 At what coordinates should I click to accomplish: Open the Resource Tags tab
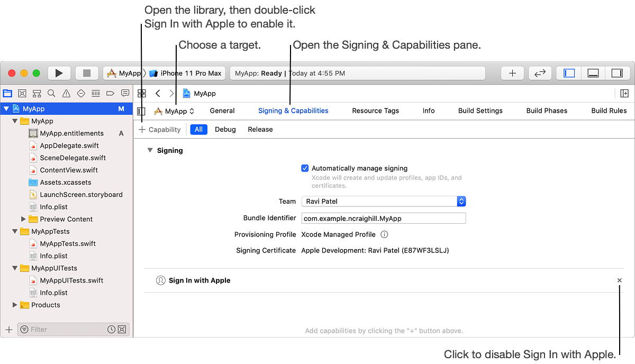click(376, 111)
